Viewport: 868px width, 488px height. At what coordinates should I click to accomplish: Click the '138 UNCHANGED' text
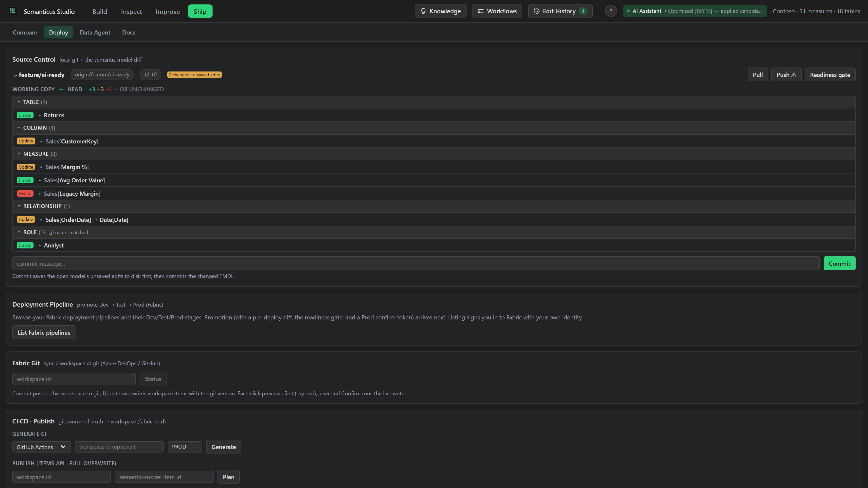[x=141, y=89]
